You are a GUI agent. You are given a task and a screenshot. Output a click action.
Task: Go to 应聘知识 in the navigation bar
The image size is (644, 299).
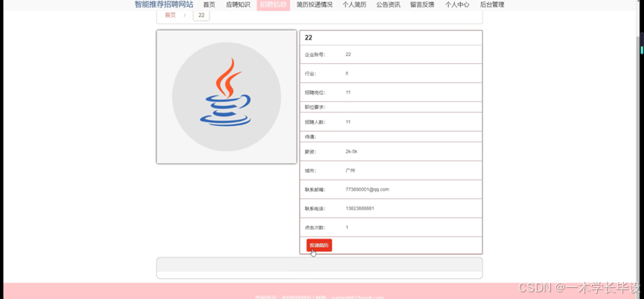pos(237,5)
